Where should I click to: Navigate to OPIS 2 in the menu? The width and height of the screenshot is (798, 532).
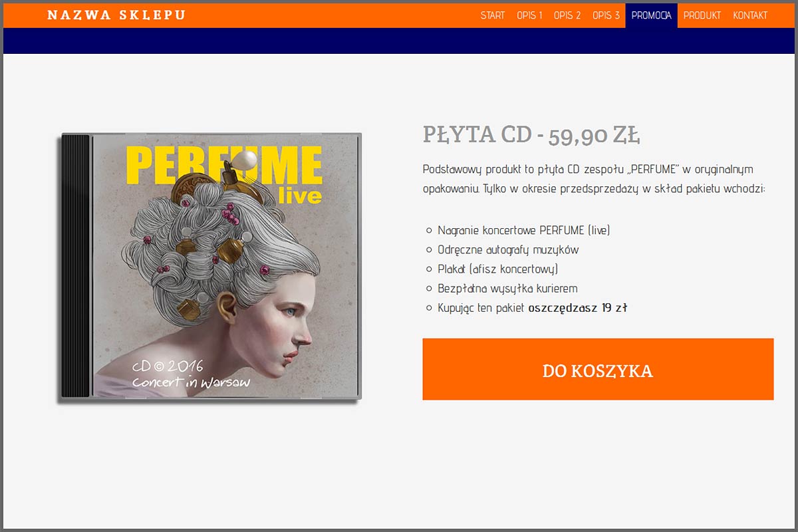(567, 15)
